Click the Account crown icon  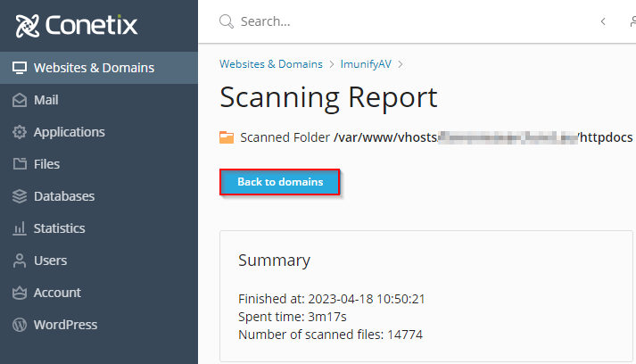click(x=19, y=293)
